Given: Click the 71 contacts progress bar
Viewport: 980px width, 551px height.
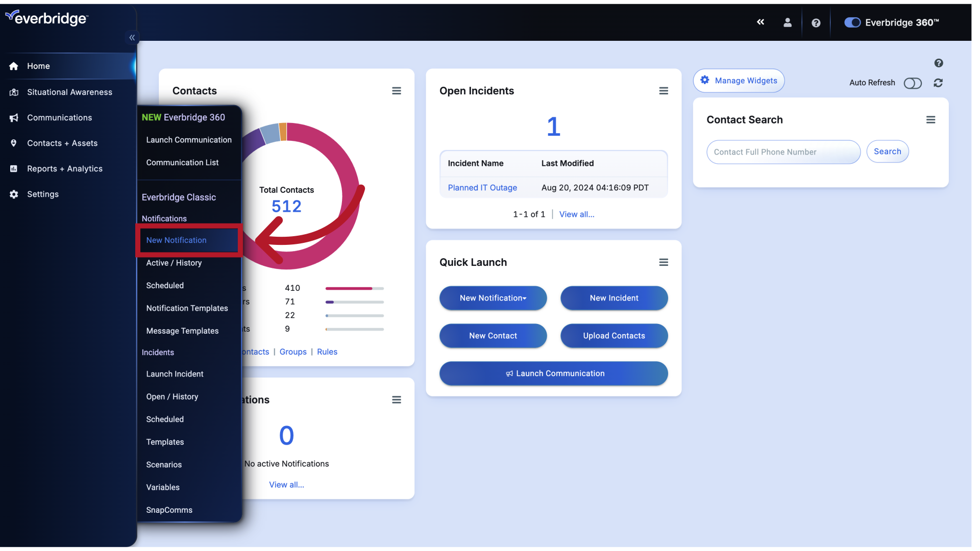Looking at the screenshot, I should [x=354, y=302].
